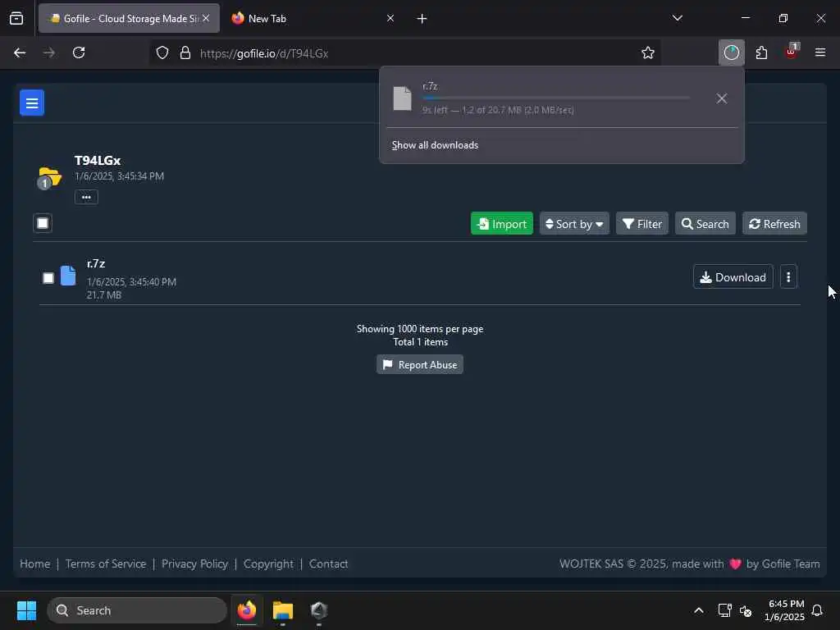Open the r.7z three-dot options menu
The width and height of the screenshot is (840, 630).
click(x=788, y=277)
